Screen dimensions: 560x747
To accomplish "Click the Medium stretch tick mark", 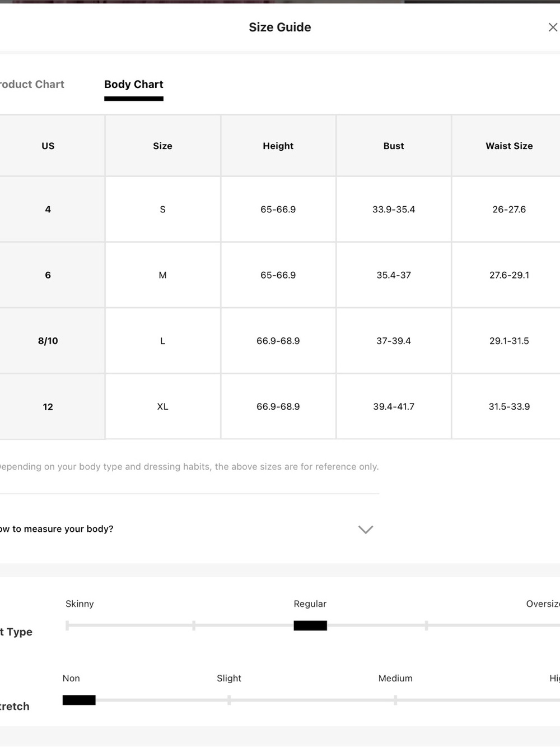I will (x=395, y=700).
